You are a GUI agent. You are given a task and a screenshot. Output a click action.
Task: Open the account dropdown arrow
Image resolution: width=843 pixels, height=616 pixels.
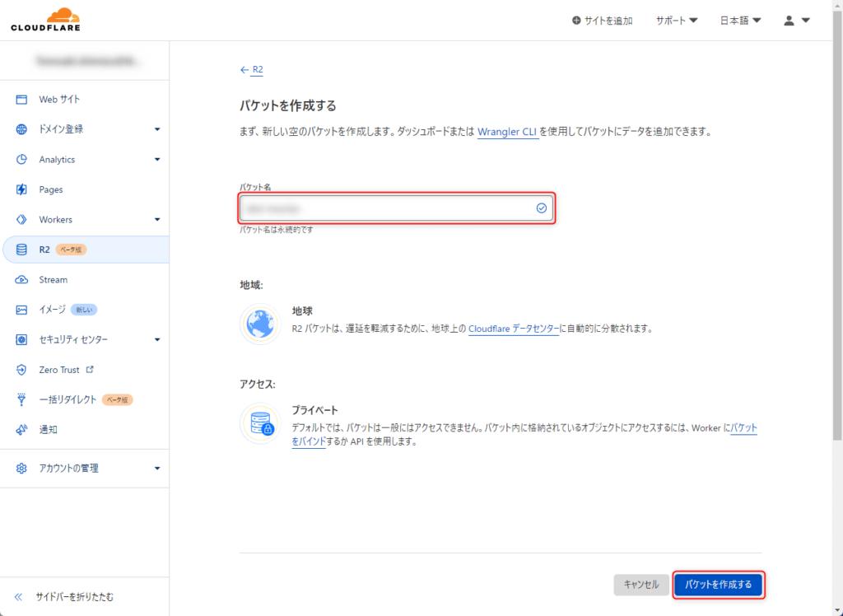click(805, 21)
